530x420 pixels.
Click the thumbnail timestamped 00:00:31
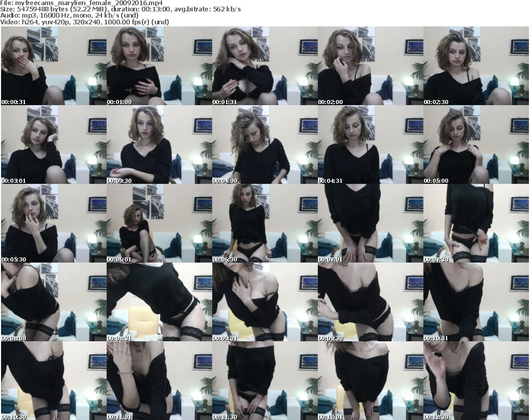(53, 66)
